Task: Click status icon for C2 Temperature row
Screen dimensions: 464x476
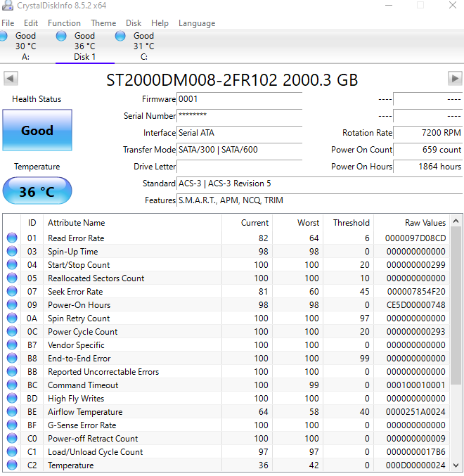Action: [12, 465]
